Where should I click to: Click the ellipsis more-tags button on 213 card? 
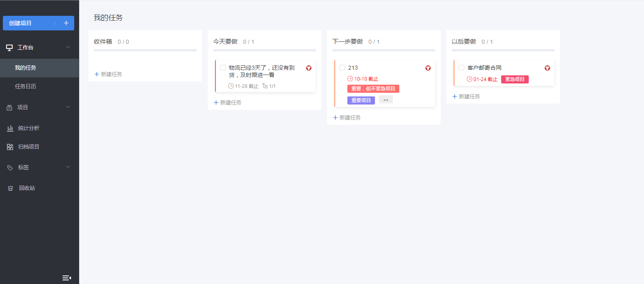pyautogui.click(x=386, y=100)
